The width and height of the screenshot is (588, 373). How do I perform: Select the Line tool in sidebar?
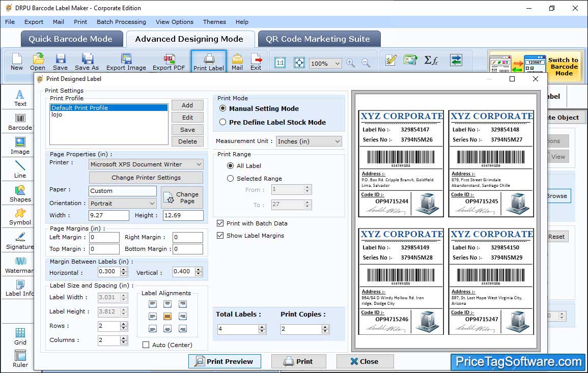coord(20,169)
